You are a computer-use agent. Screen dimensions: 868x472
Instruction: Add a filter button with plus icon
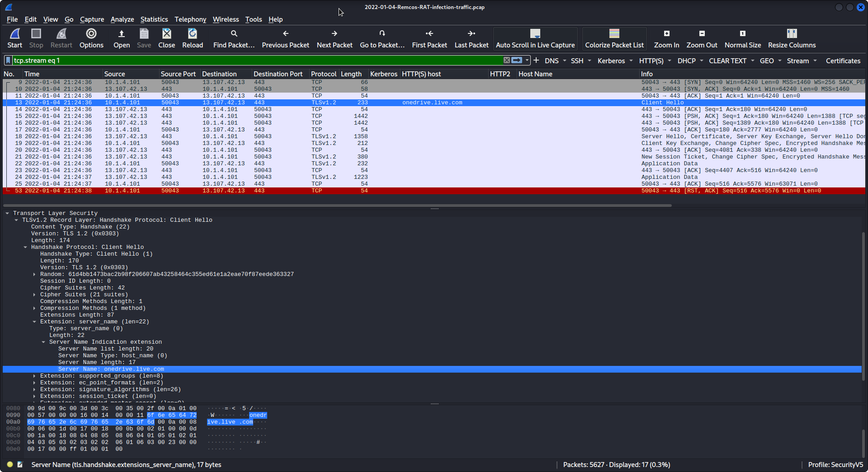[x=536, y=61]
